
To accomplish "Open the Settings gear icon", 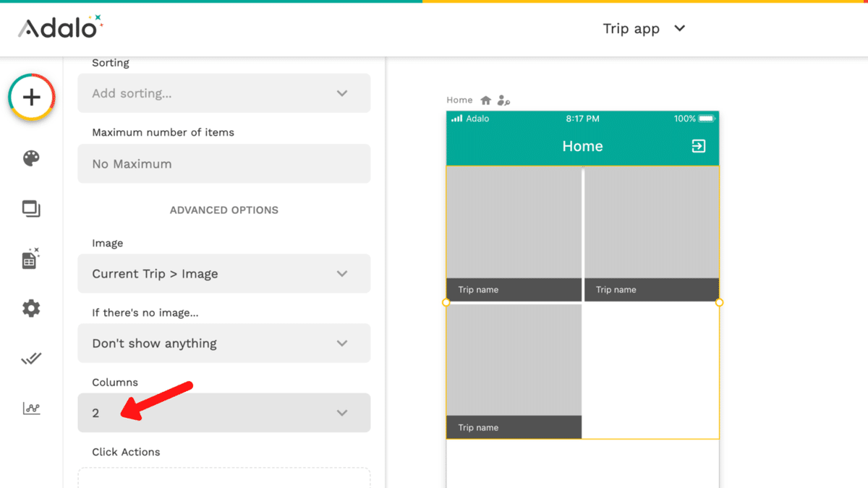I will coord(31,309).
